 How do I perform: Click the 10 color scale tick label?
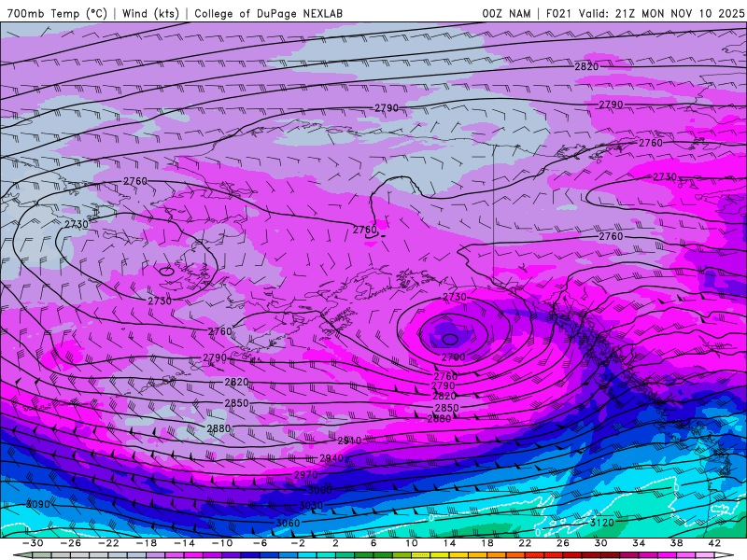pyautogui.click(x=412, y=543)
